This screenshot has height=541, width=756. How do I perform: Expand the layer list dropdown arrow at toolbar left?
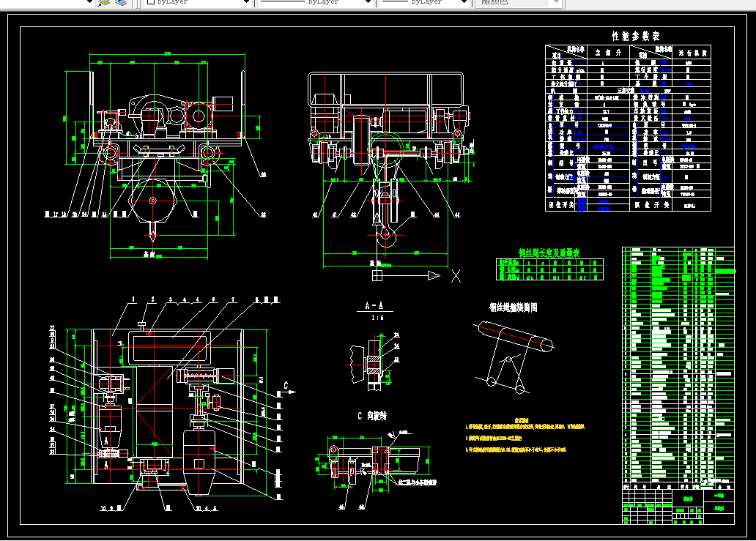[89, 2]
